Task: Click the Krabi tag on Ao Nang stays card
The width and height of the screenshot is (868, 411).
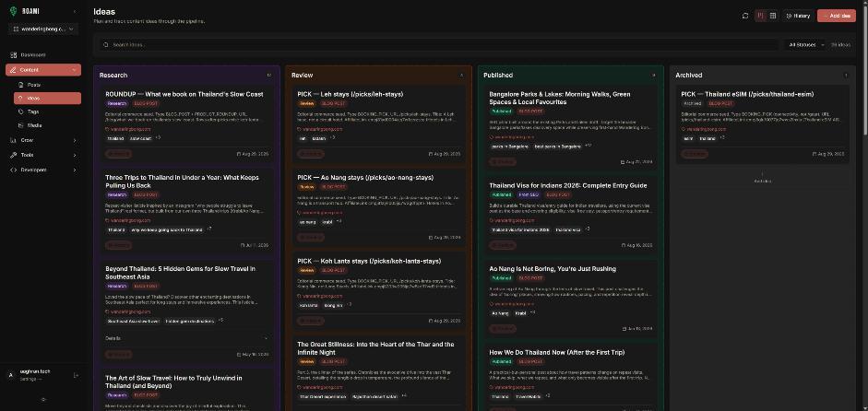Action: pos(327,222)
